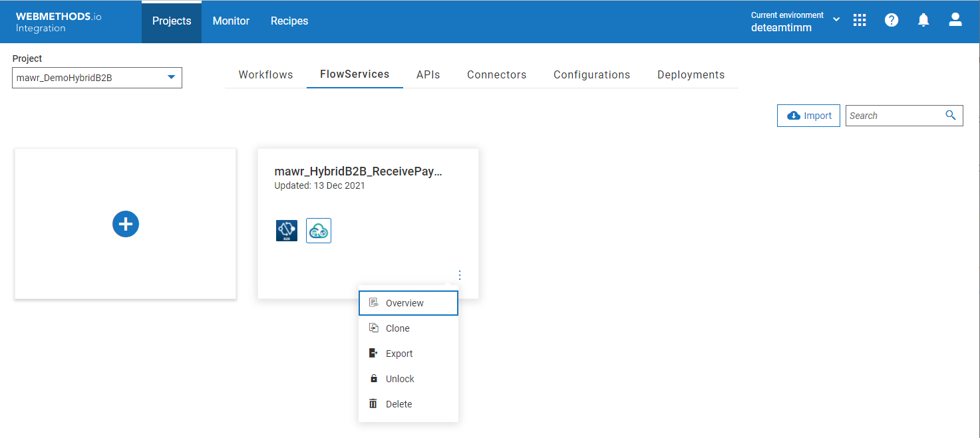Select the cloud integration icon on the FlowService card
Screen dimensions: 980x438
coord(318,230)
